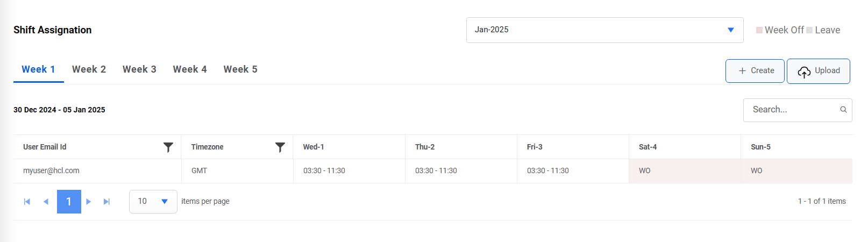Go to the previous page arrow

click(46, 202)
